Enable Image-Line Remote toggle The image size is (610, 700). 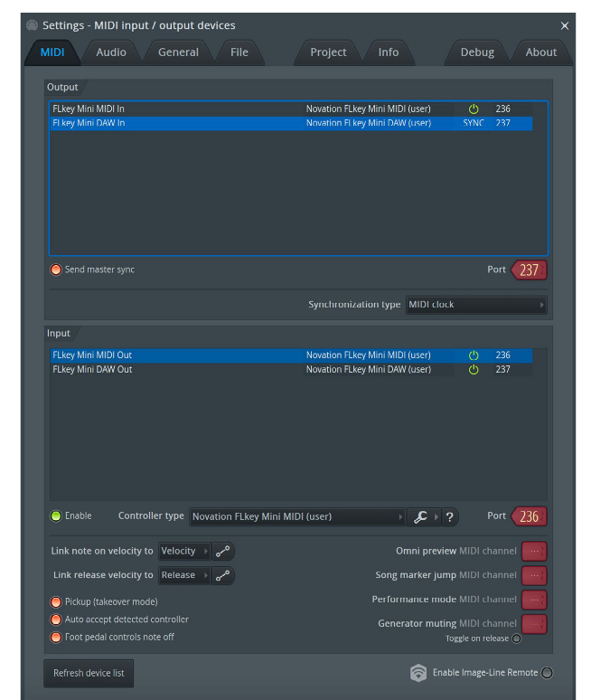pos(547,673)
